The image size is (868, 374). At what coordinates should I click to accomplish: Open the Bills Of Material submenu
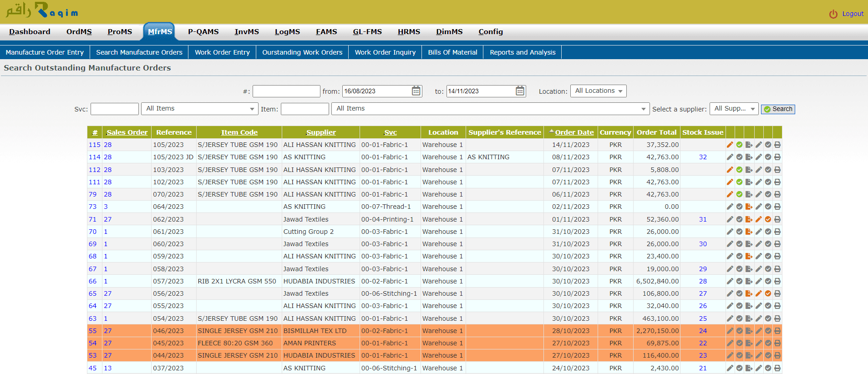[452, 52]
